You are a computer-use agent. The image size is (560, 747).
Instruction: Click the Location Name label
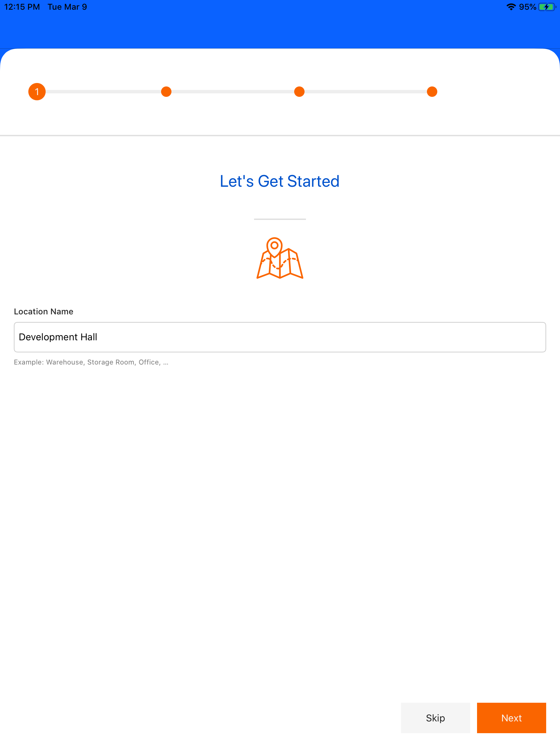(44, 312)
